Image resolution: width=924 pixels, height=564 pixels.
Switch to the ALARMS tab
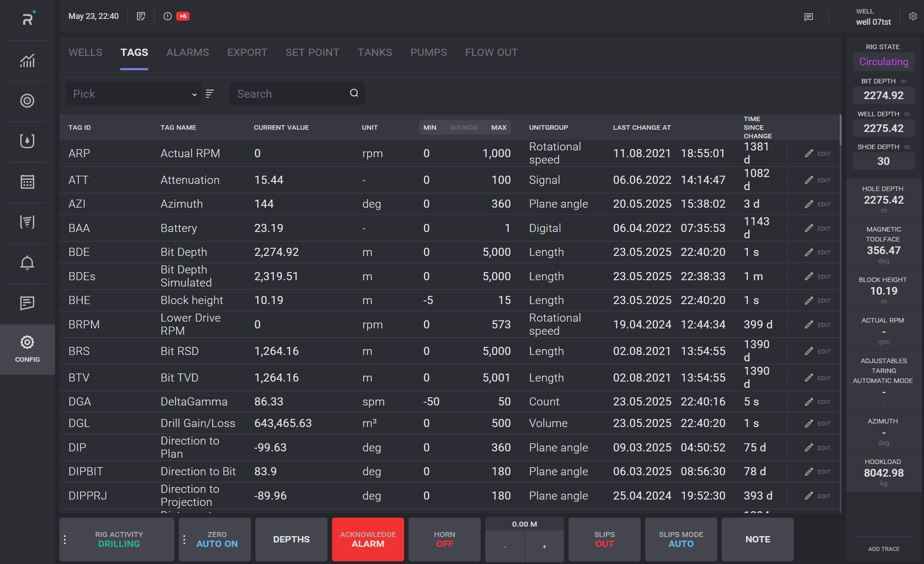(x=187, y=52)
